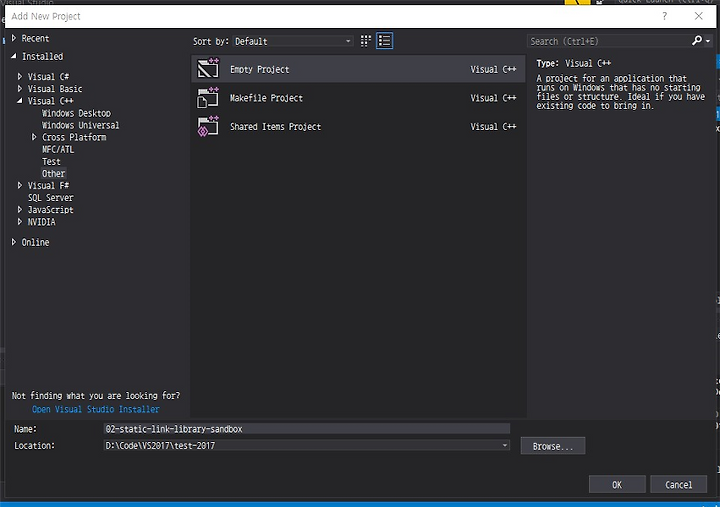The width and height of the screenshot is (720, 507).
Task: Switch to medium icons list view
Action: [384, 41]
